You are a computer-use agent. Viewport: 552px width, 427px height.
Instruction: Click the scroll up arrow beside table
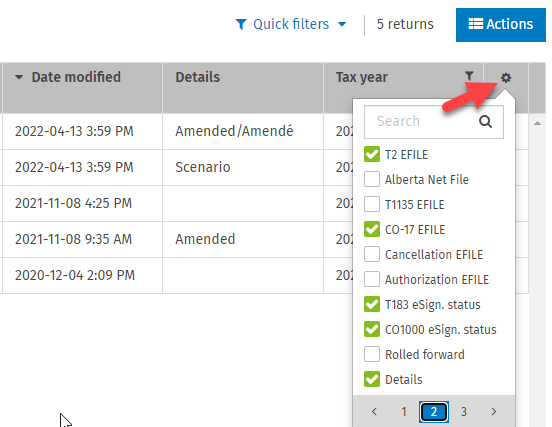point(537,123)
